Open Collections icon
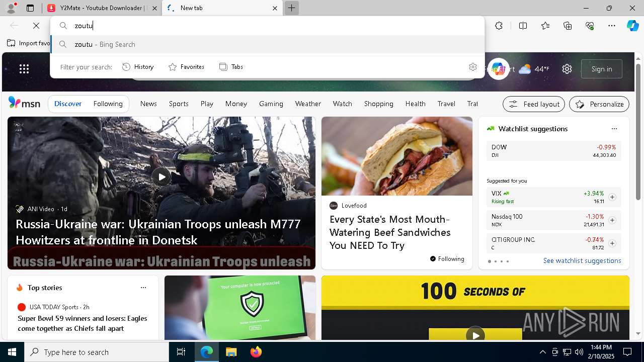 (568, 26)
